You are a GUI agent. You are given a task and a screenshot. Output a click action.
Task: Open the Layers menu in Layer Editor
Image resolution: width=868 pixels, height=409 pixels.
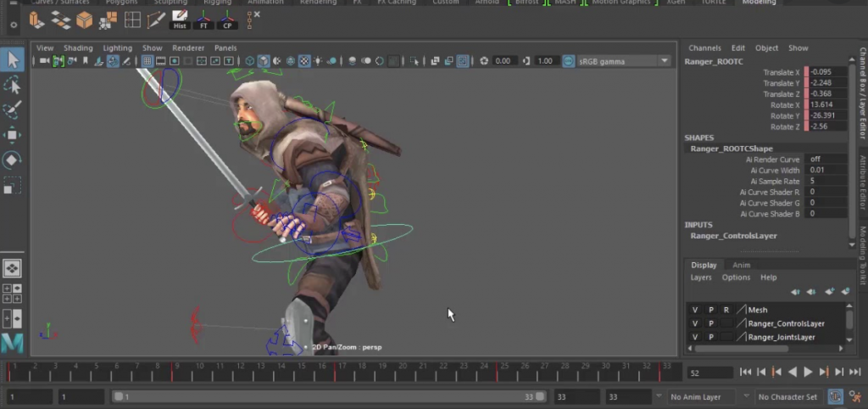pos(701,277)
